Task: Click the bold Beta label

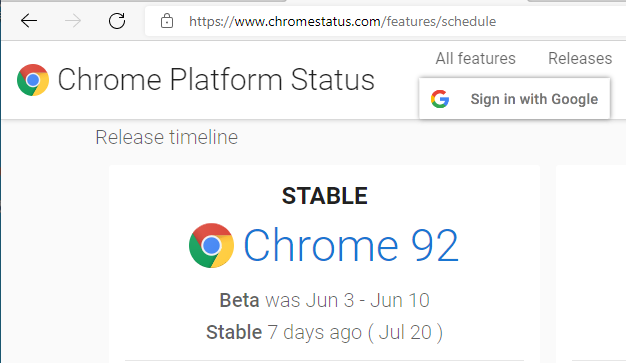Action: click(239, 300)
